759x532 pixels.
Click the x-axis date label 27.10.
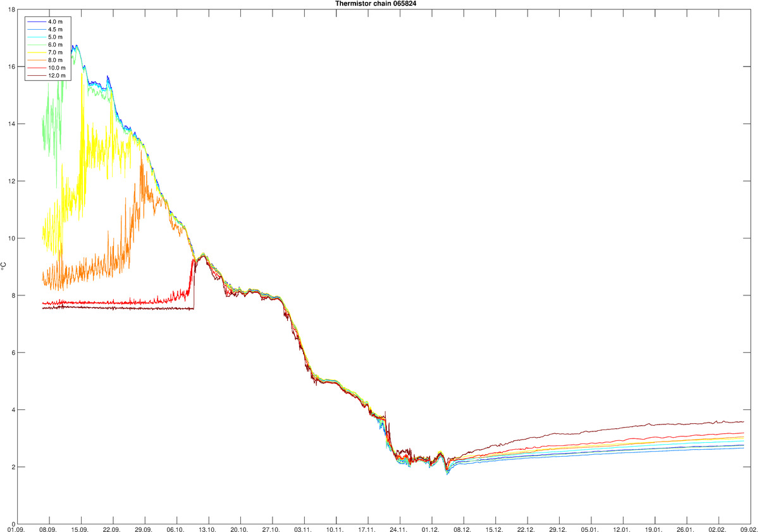pos(271,529)
